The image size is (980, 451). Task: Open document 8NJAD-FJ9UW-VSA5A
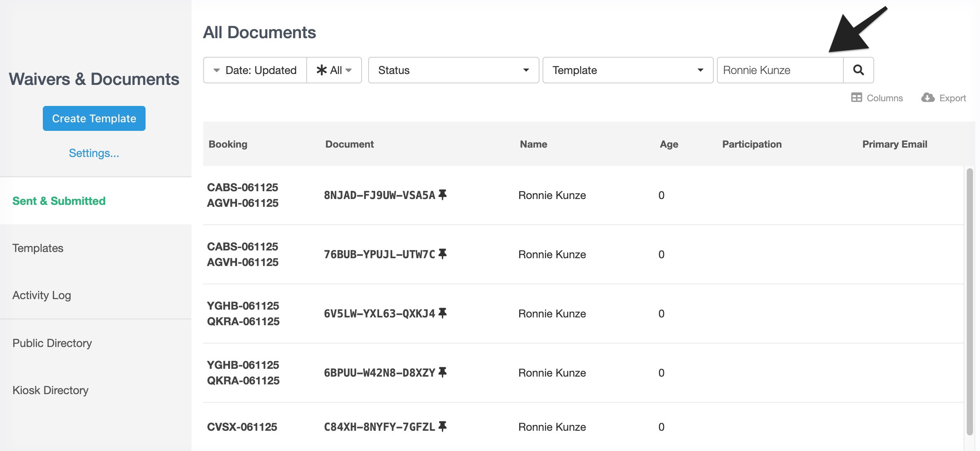coord(379,195)
